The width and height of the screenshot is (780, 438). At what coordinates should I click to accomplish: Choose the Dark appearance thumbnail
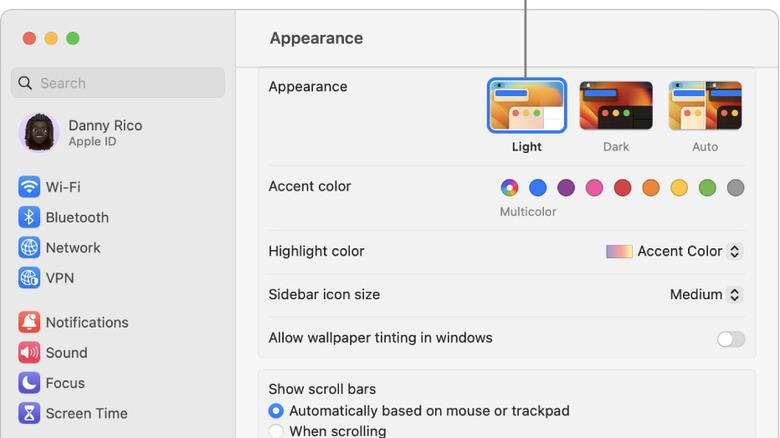coord(616,106)
